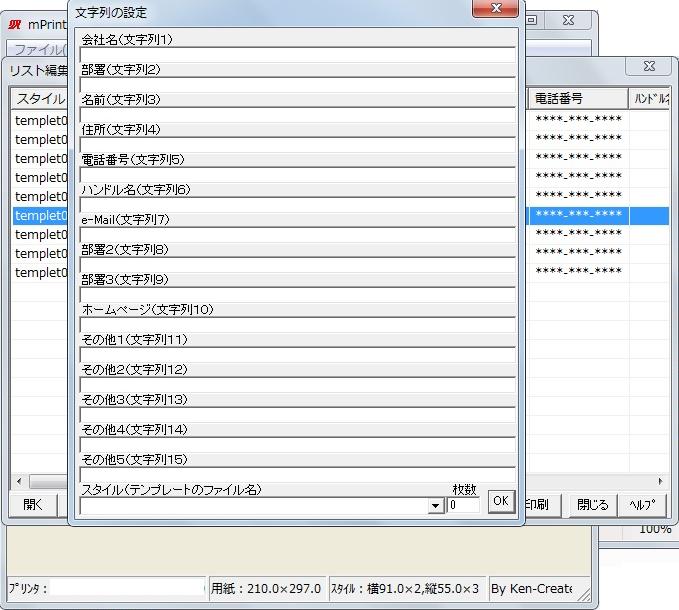Viewport: 679px width, 610px height.
Task: Click the left scroll arrow of list
Action: (x=17, y=482)
